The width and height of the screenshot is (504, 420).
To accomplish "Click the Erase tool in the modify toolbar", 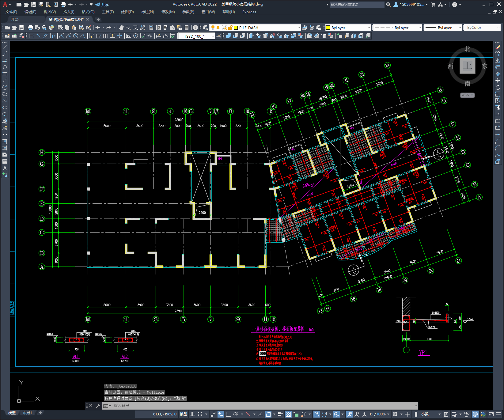I will [x=498, y=47].
